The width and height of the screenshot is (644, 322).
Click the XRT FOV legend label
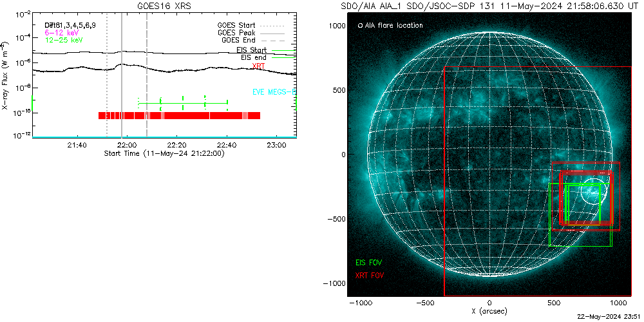pyautogui.click(x=370, y=275)
